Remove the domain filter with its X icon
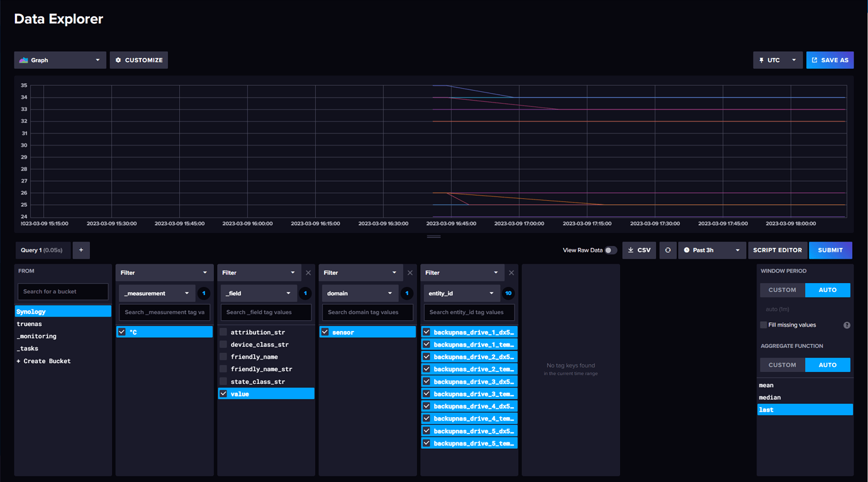Screen dimensions: 868x482 (x=409, y=272)
